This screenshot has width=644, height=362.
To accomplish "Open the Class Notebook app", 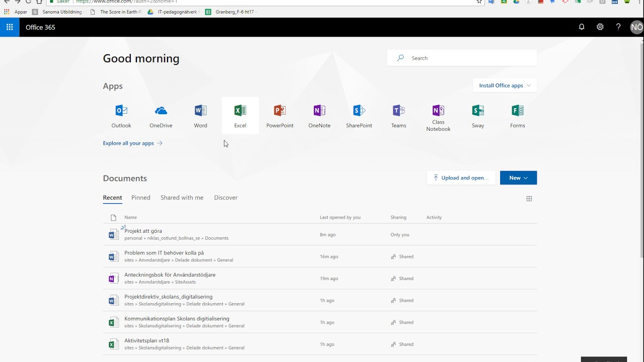I will 438,117.
